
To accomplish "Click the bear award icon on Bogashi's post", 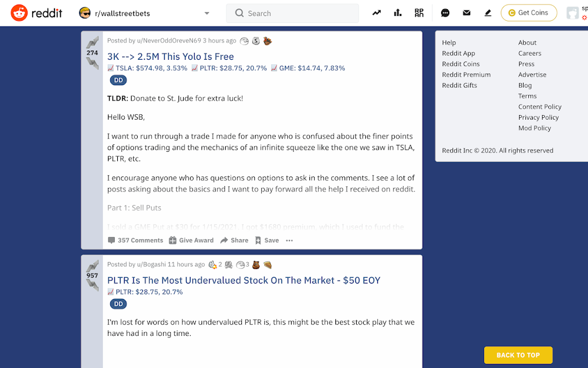I will [256, 264].
